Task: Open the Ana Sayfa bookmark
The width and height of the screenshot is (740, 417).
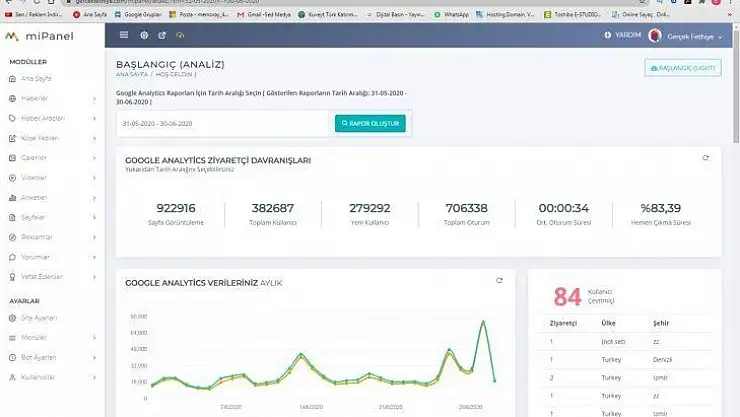Action: pos(90,15)
